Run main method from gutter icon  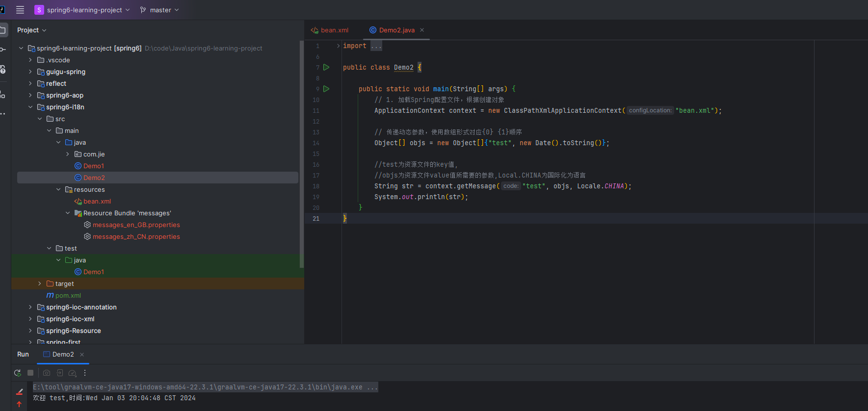coord(326,89)
